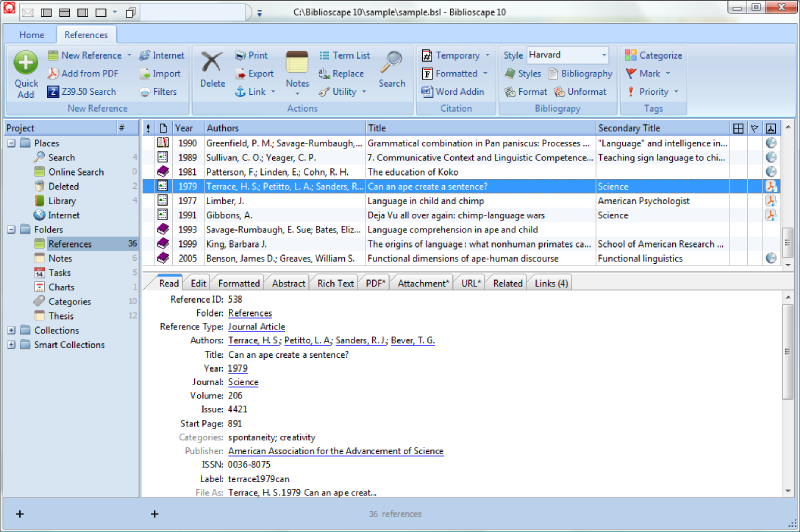Open the Word Addin

pos(453,92)
